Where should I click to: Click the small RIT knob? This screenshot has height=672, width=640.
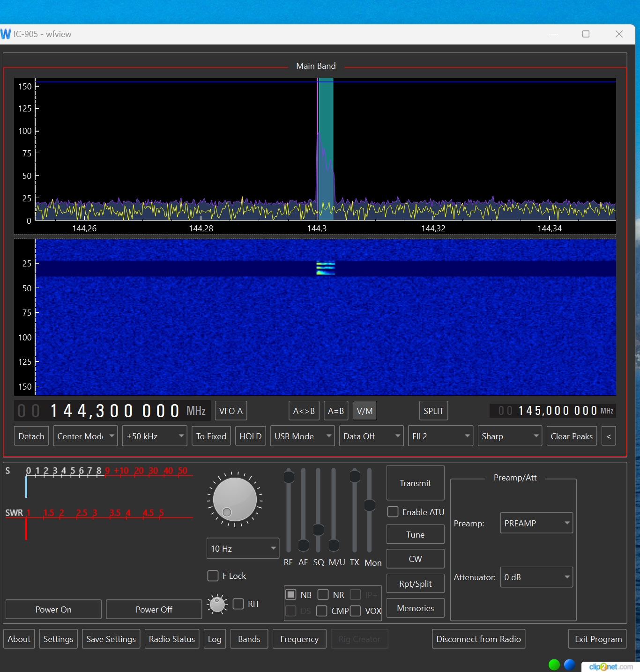click(x=217, y=604)
